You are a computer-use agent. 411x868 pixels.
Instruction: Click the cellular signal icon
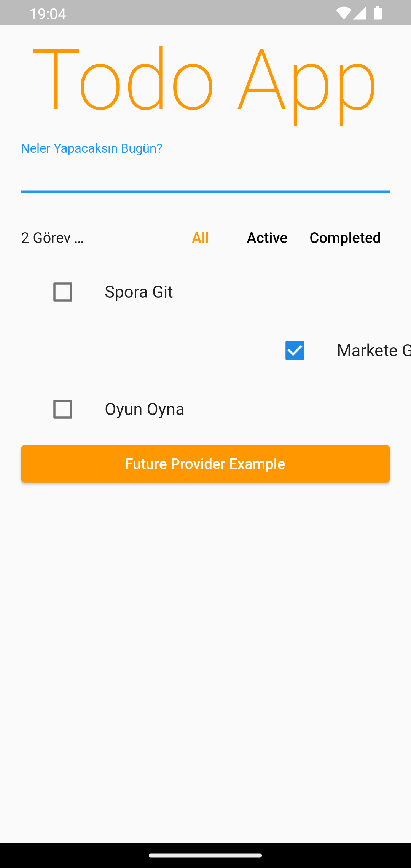[x=360, y=13]
